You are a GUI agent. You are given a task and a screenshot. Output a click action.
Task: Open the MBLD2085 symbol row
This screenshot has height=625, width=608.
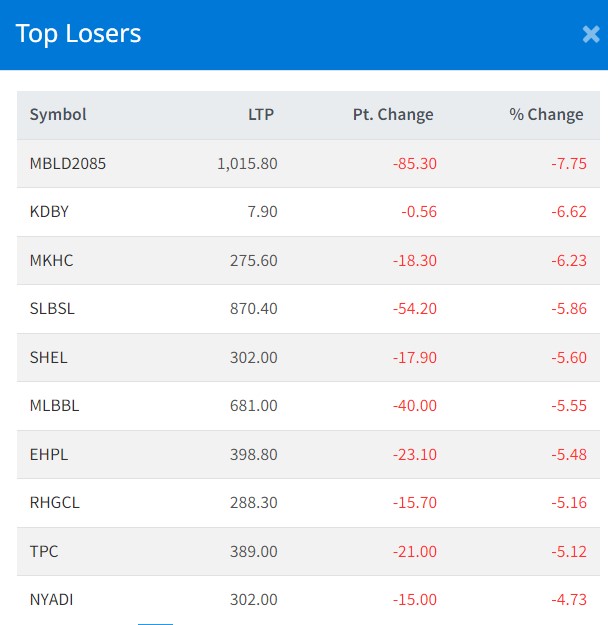click(68, 163)
